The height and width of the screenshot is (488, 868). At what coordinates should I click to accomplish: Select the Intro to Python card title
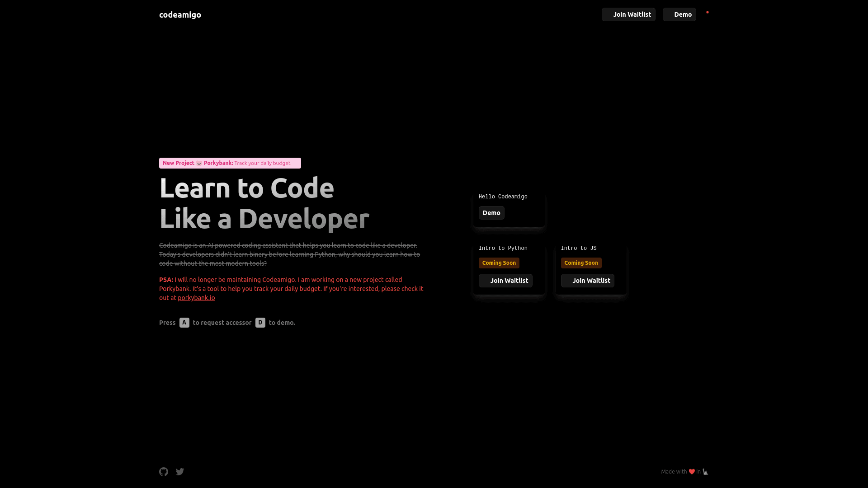(x=503, y=249)
